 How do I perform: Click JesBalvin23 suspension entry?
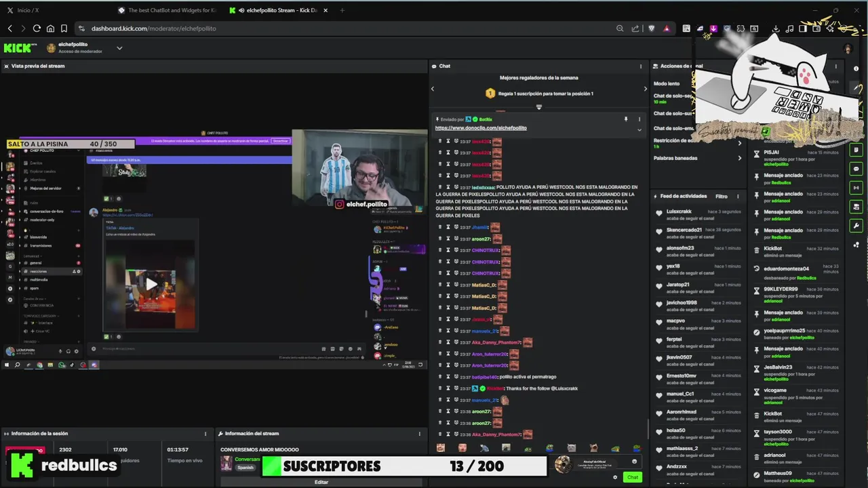click(797, 373)
